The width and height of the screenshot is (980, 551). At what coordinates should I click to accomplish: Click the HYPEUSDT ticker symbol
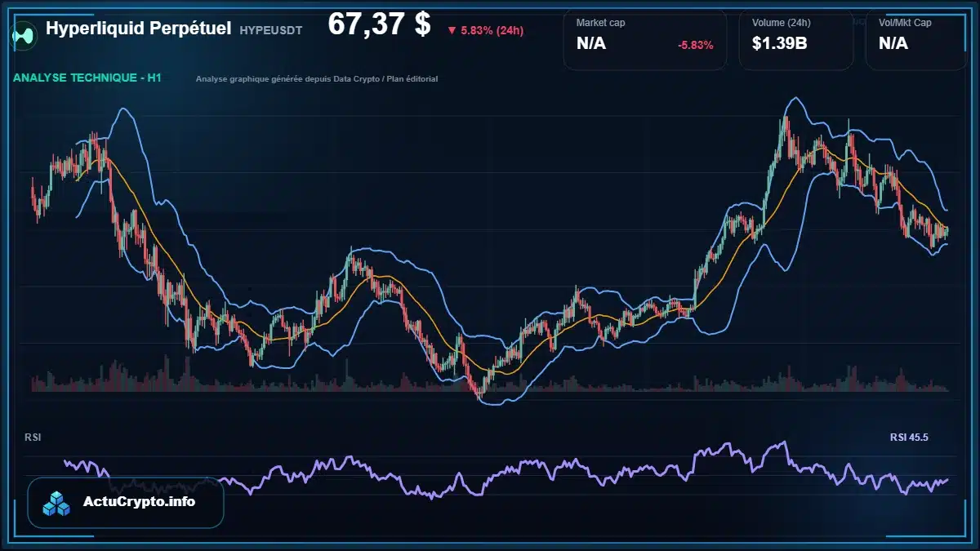(x=271, y=30)
